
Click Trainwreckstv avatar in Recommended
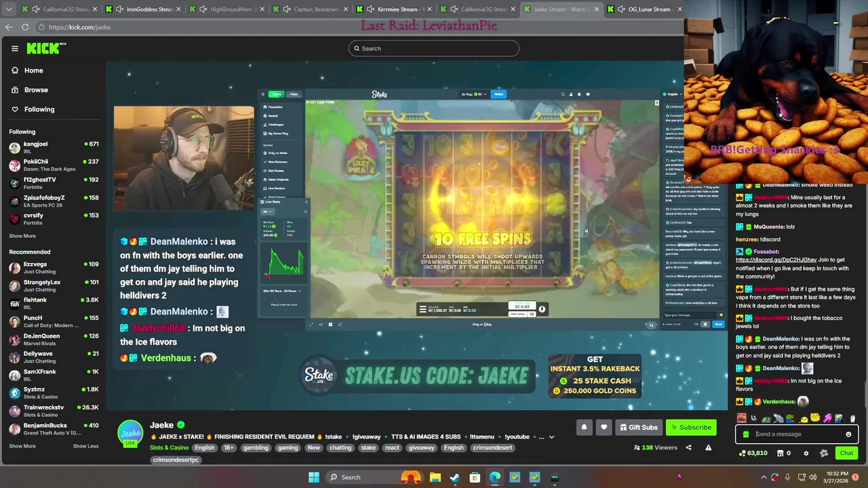click(x=14, y=411)
